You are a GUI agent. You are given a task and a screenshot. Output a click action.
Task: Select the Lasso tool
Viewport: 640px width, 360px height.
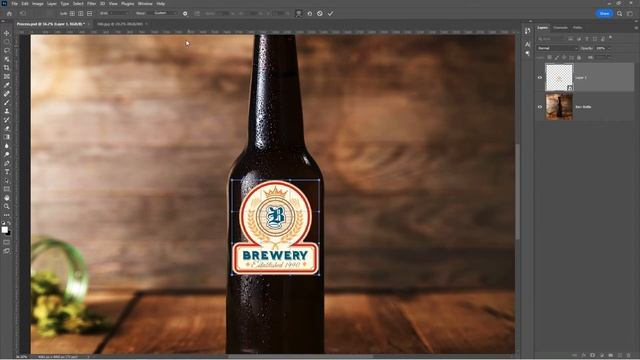tap(7, 50)
